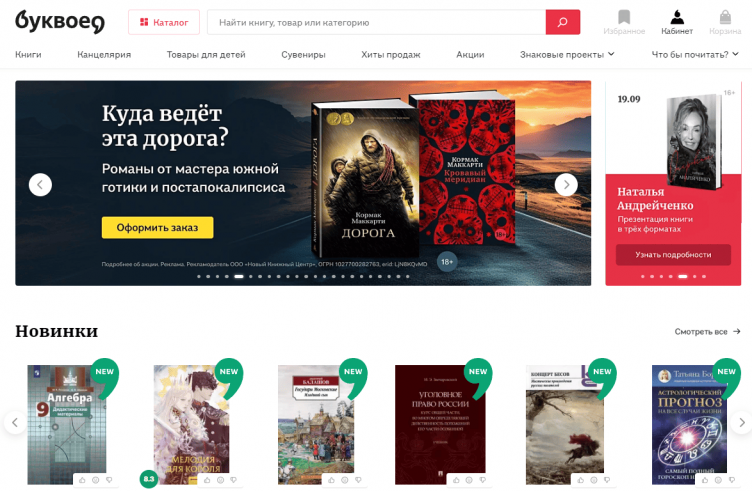Click Узнать подробности button
This screenshot has height=491, width=752.
(x=673, y=255)
